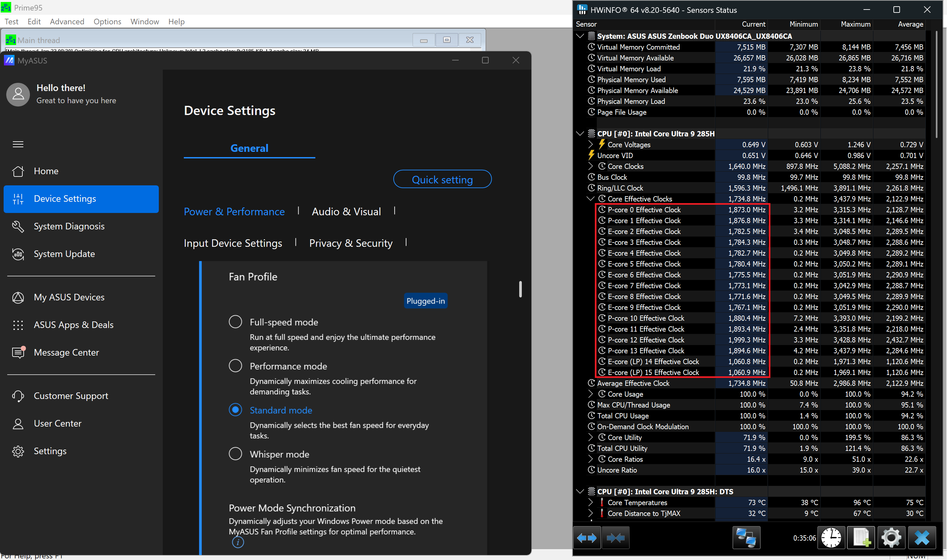Expand Core Temperatures row
947x560 pixels.
(x=591, y=502)
